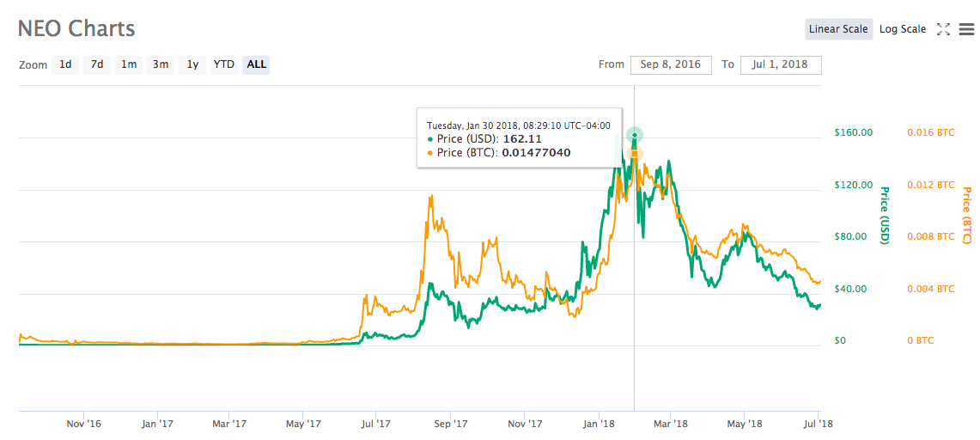980x440 pixels.
Task: Click the green USD price peak marker
Action: 635,135
